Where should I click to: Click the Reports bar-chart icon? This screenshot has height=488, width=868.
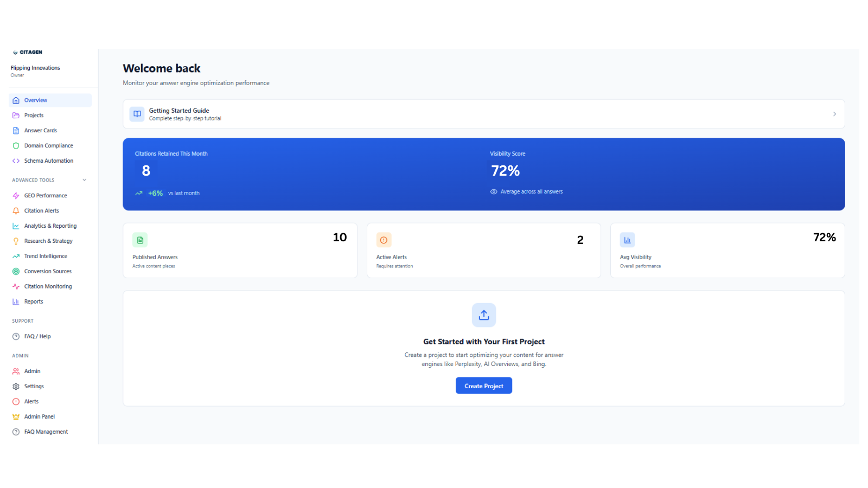[x=16, y=301]
